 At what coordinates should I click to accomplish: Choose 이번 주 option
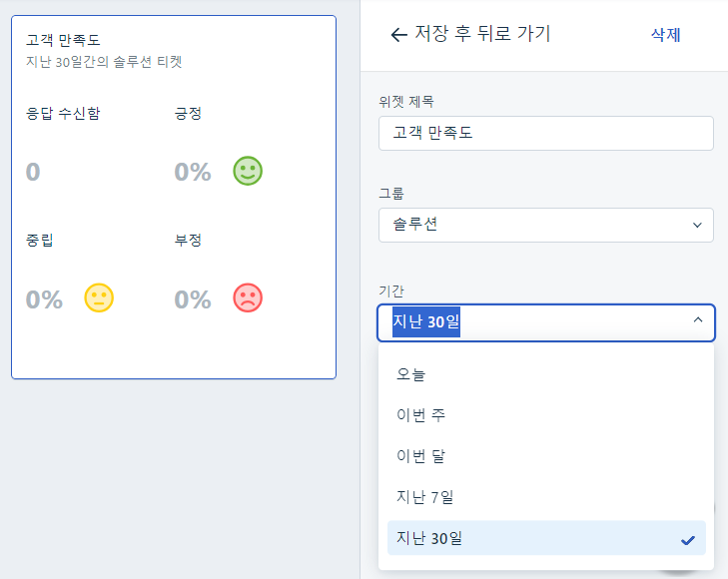(546, 414)
